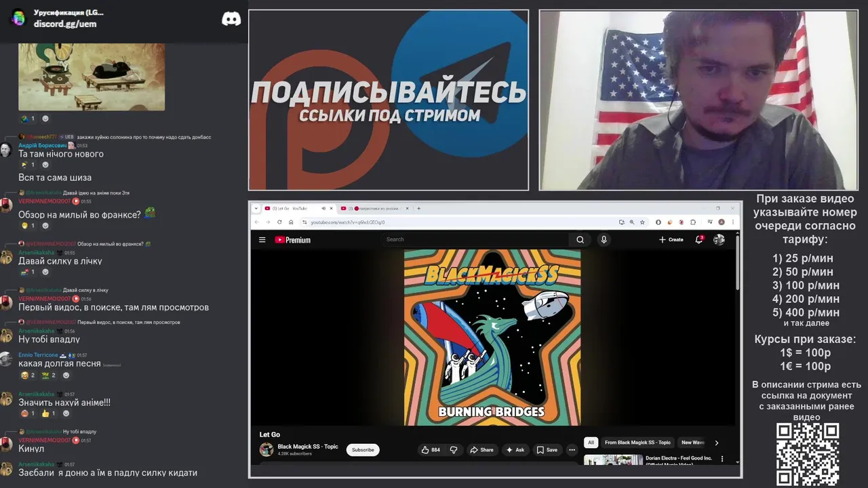Switch to the Let Go YouTube tab
This screenshot has height=488, width=868.
300,208
